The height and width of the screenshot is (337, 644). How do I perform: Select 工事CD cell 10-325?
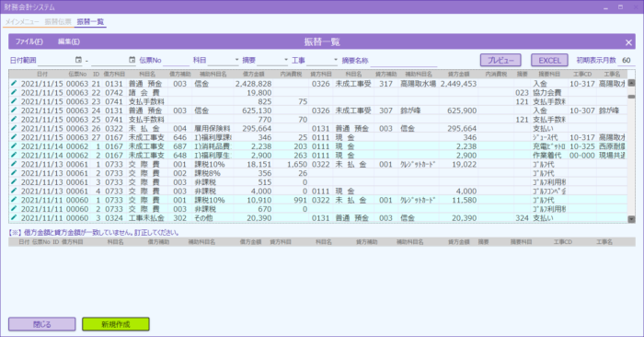(582, 146)
